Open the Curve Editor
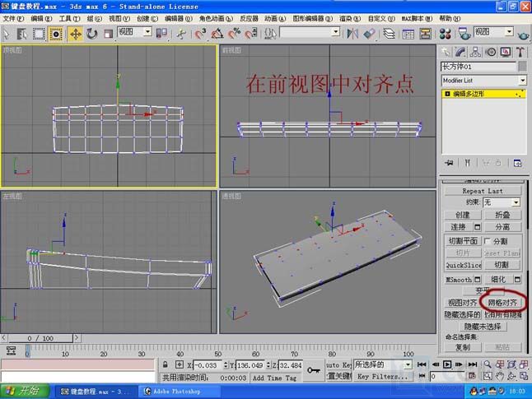Image resolution: width=532 pixels, height=399 pixels. click(x=408, y=34)
